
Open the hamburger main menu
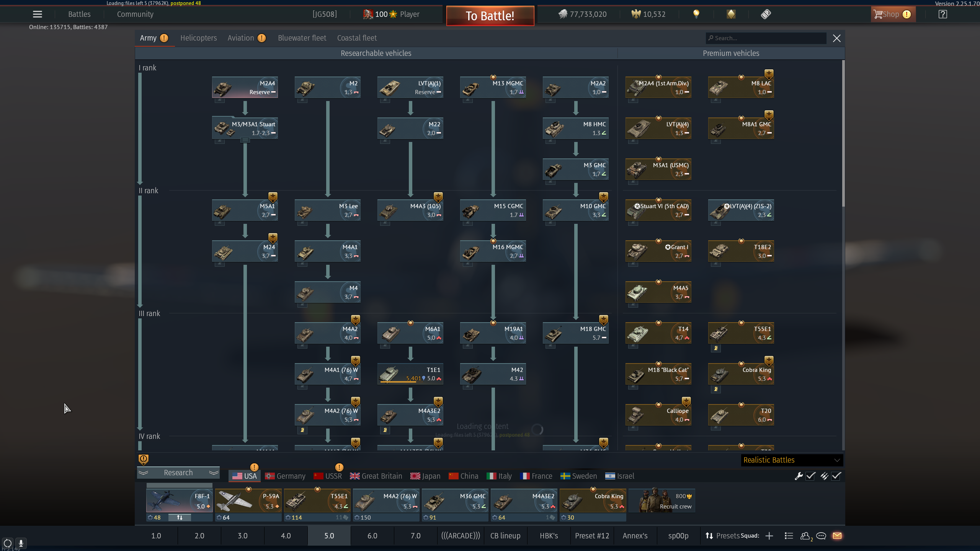point(37,14)
